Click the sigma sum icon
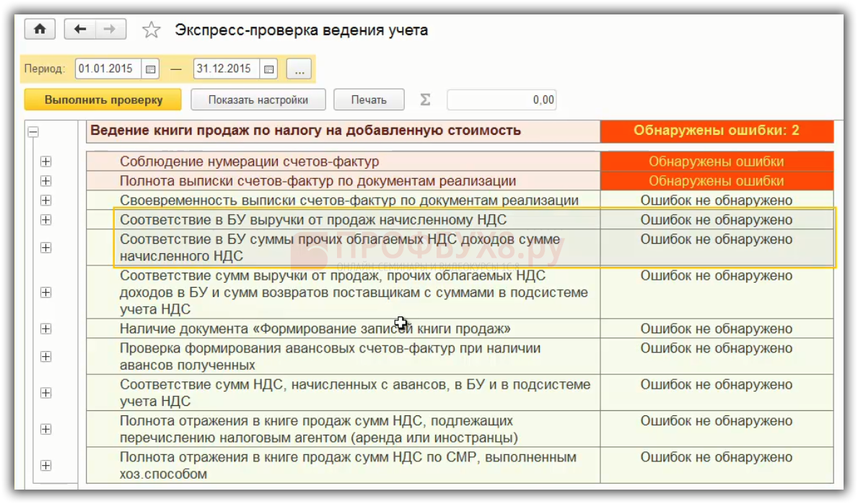Viewport: 858px width, 504px height. click(x=426, y=100)
